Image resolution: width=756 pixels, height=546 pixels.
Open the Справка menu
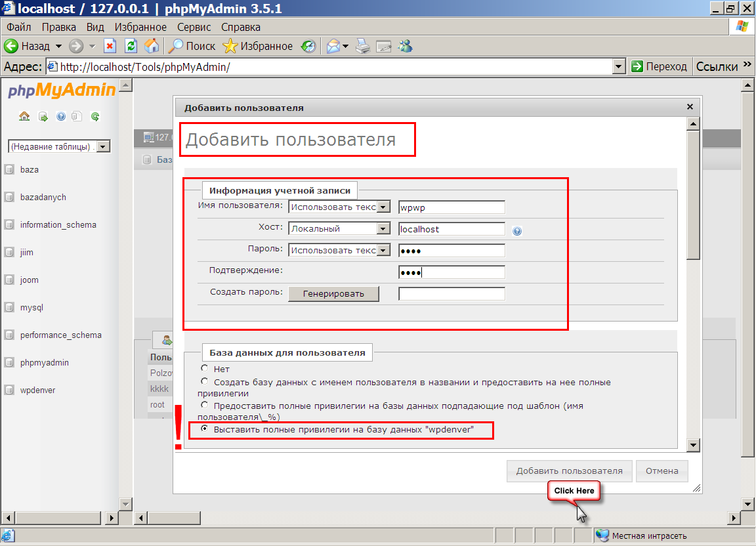pos(241,27)
